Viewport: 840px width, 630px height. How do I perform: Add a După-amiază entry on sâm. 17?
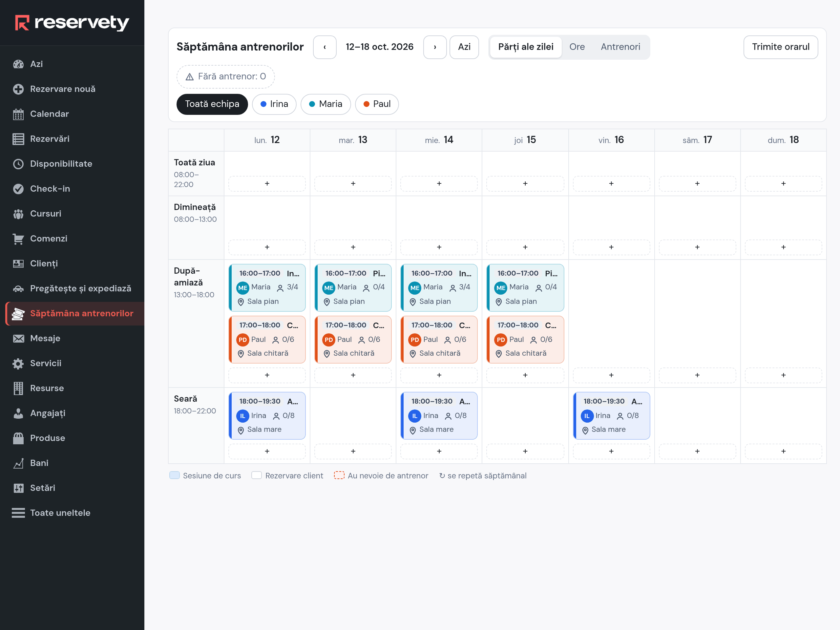(x=697, y=375)
